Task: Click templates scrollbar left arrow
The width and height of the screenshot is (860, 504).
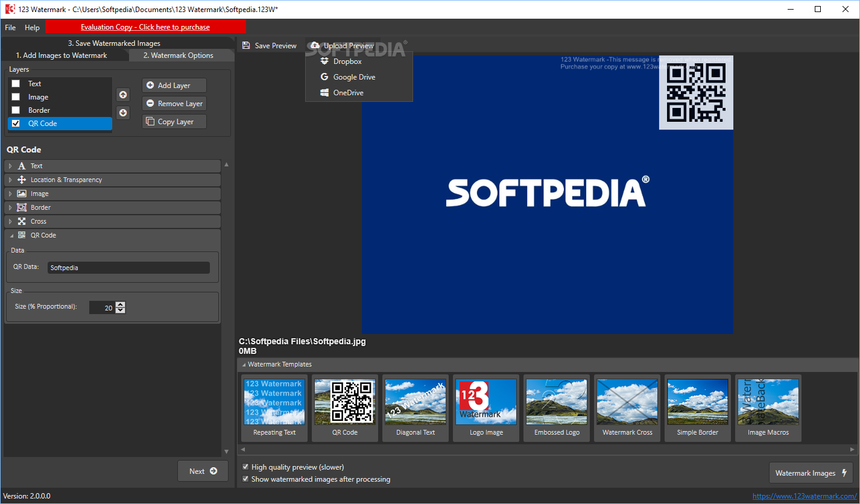Action: (243, 449)
